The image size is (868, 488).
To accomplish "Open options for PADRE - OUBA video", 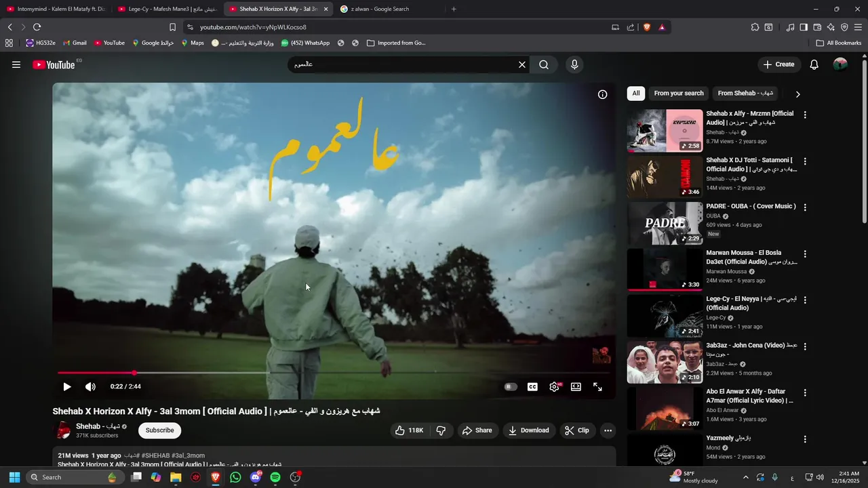I will (805, 207).
